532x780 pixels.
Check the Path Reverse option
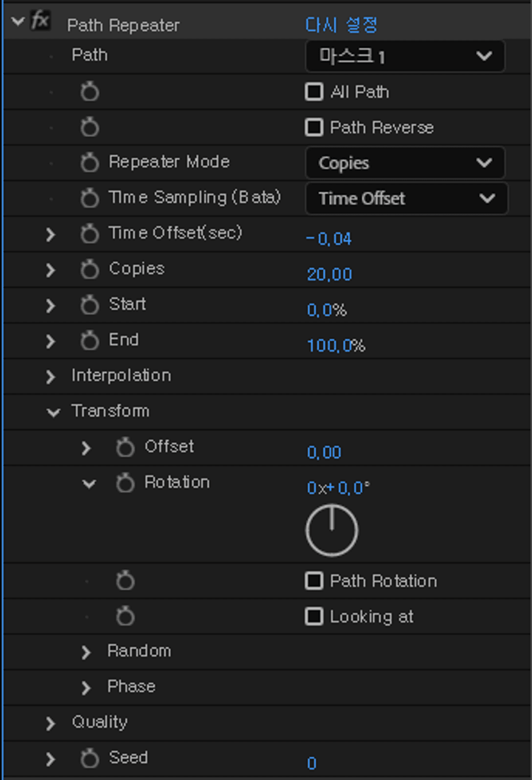314,127
